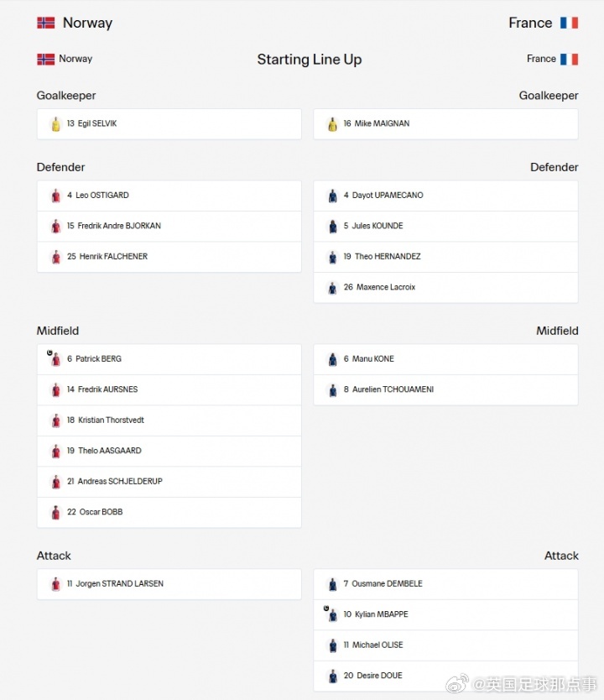Open Ousmane DEMBELE player row
Screen dimensions: 604x700
click(445, 584)
